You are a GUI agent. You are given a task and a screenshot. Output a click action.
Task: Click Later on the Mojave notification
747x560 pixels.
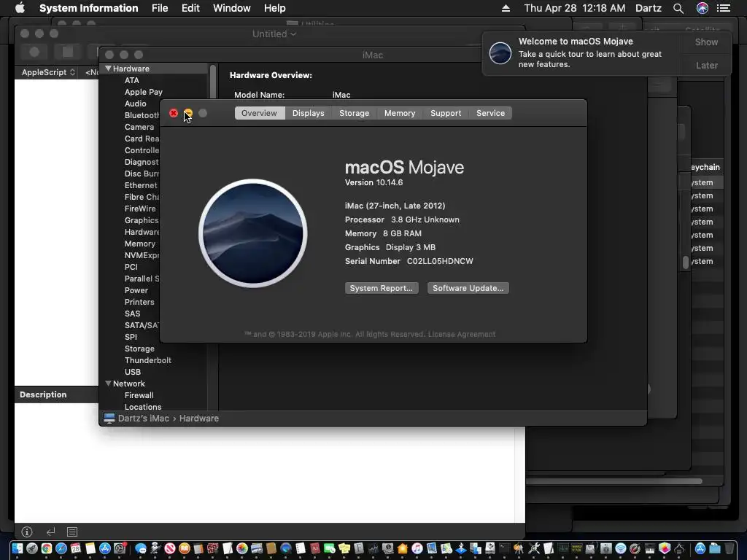pyautogui.click(x=706, y=65)
